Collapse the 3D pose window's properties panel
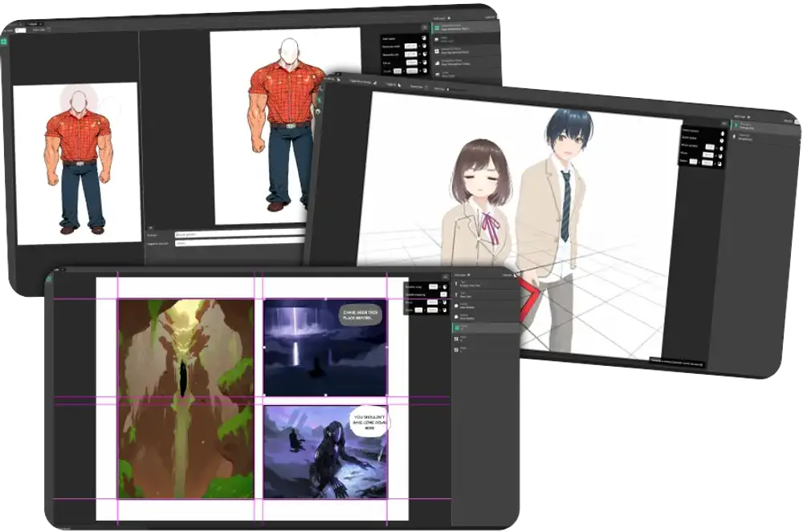803x532 pixels. [724, 124]
